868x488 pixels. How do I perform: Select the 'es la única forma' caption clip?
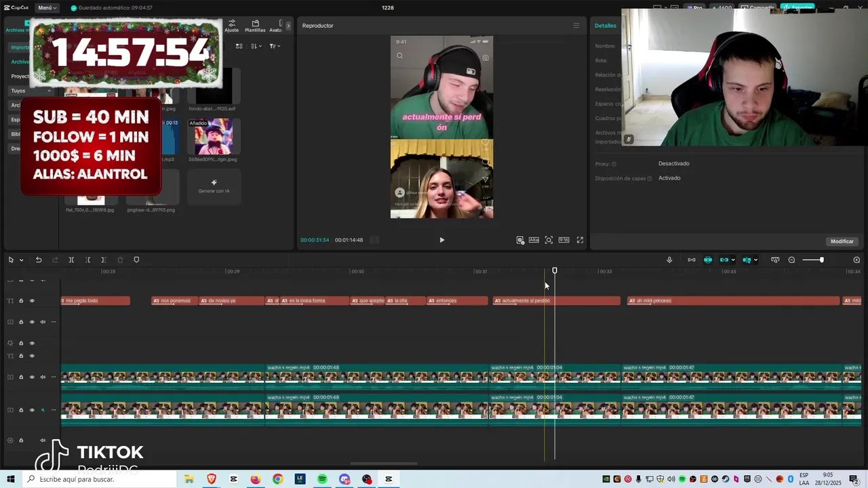coord(314,301)
